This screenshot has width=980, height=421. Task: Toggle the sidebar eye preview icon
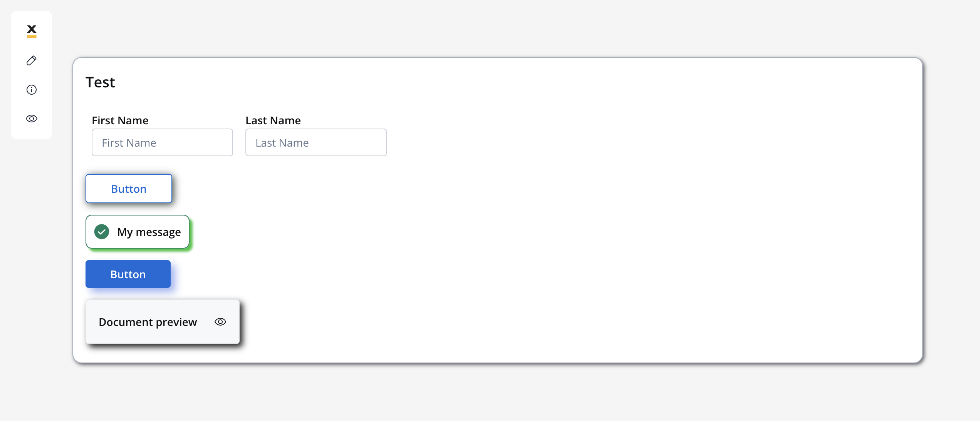[x=32, y=119]
